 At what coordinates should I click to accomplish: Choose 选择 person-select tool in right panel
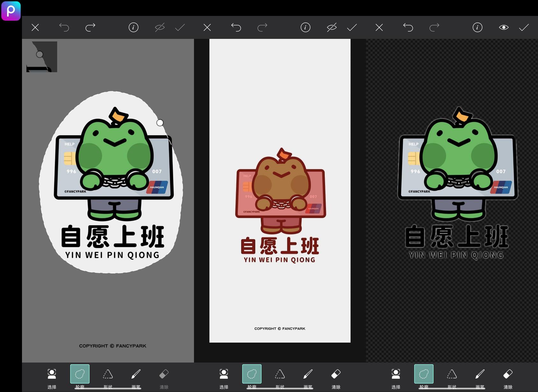point(396,378)
